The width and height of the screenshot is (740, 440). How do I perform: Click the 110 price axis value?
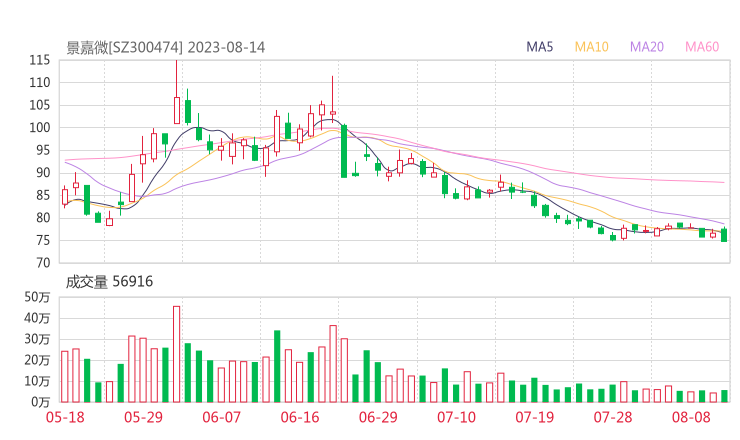point(40,83)
